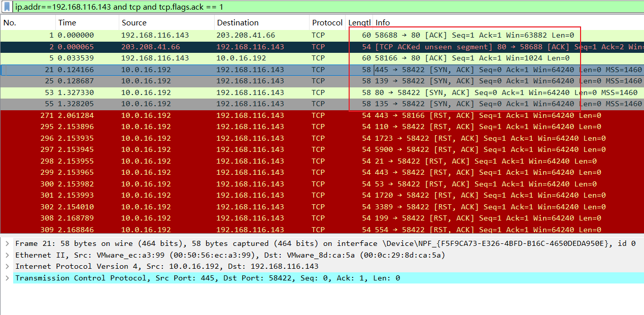Select packet 1 with info 58688 → 80 [ACK]
This screenshot has width=644, height=315.
pos(322,36)
